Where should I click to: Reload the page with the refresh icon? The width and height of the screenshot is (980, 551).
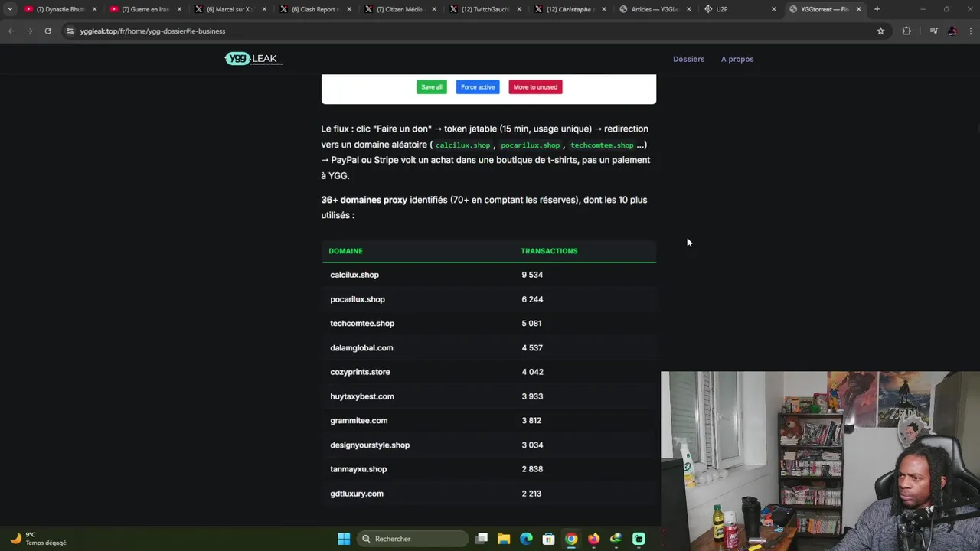coord(47,31)
